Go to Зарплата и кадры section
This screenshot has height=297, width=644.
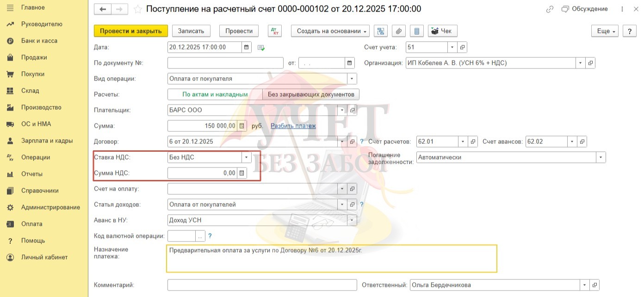click(x=47, y=141)
